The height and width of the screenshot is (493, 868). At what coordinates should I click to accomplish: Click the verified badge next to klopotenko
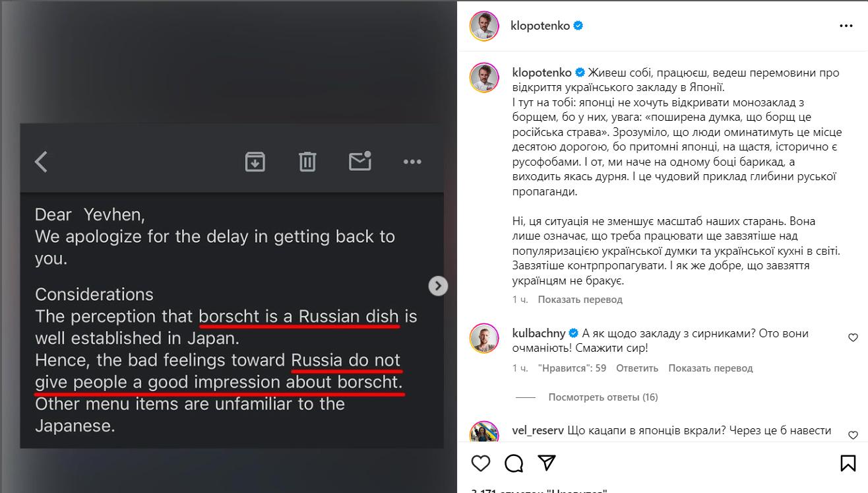[576, 25]
